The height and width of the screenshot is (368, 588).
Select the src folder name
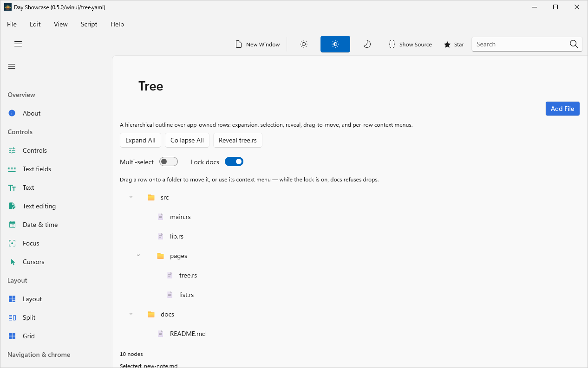click(165, 197)
